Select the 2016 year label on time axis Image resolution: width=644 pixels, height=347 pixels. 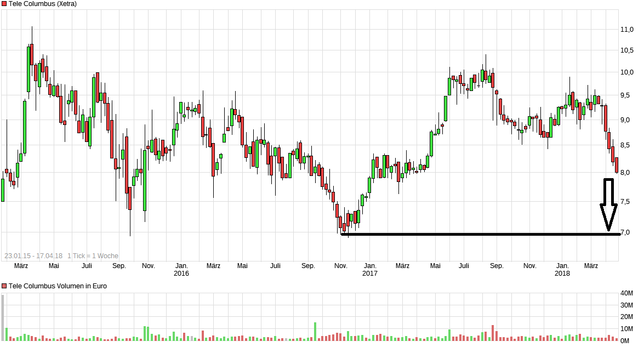[x=181, y=273]
